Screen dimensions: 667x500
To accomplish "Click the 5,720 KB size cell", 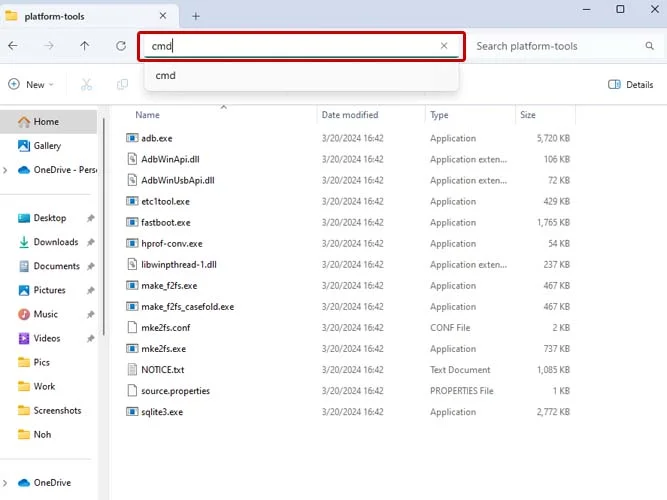I will click(553, 138).
